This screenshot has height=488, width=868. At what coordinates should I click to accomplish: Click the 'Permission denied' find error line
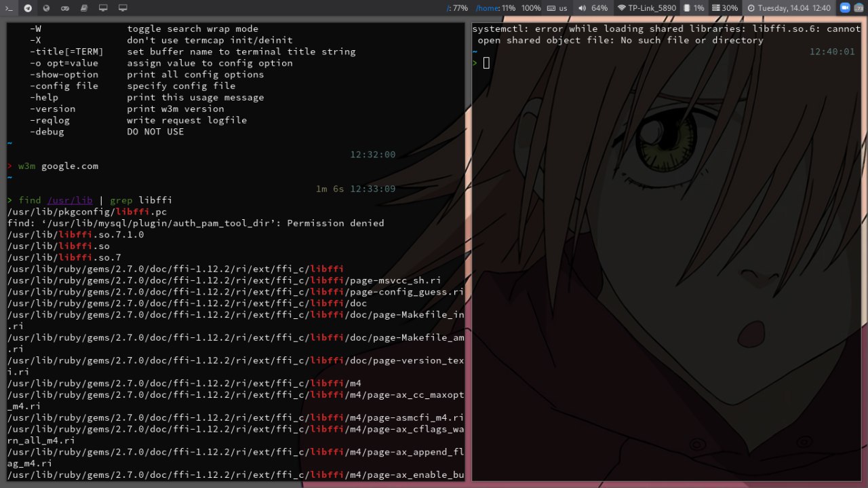click(x=195, y=223)
